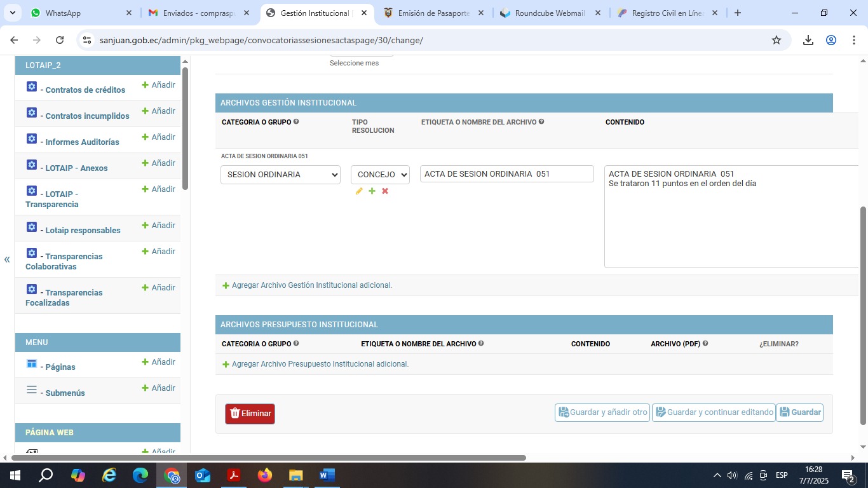Click the help icon beside ARCHIVO (PDF)
This screenshot has height=488, width=868.
click(705, 344)
